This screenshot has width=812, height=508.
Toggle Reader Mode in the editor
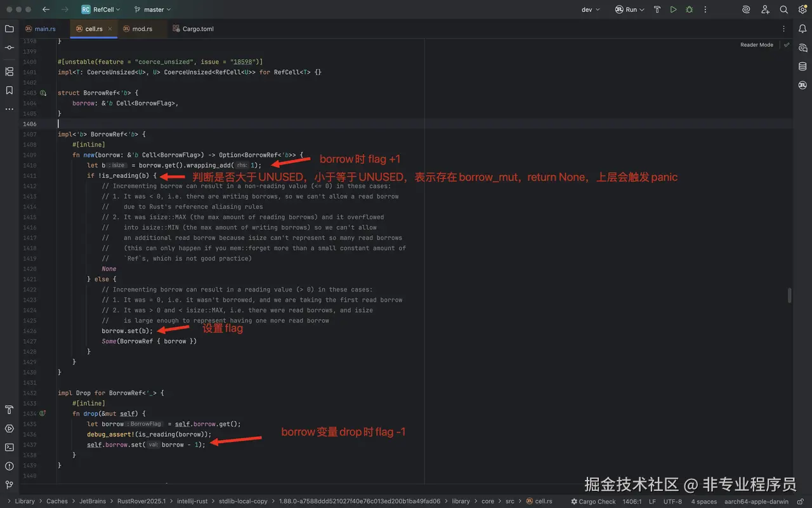coord(757,45)
